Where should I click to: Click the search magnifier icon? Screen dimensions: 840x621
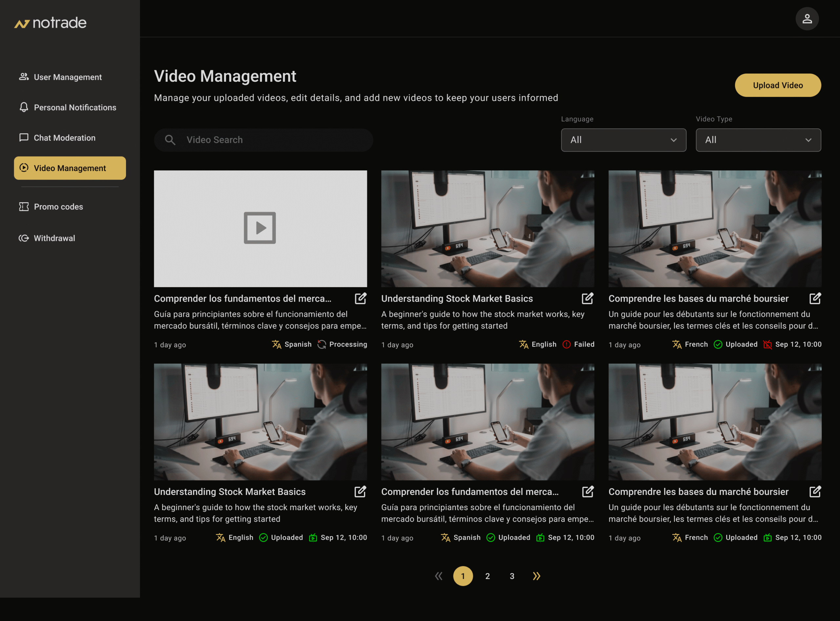(x=170, y=140)
